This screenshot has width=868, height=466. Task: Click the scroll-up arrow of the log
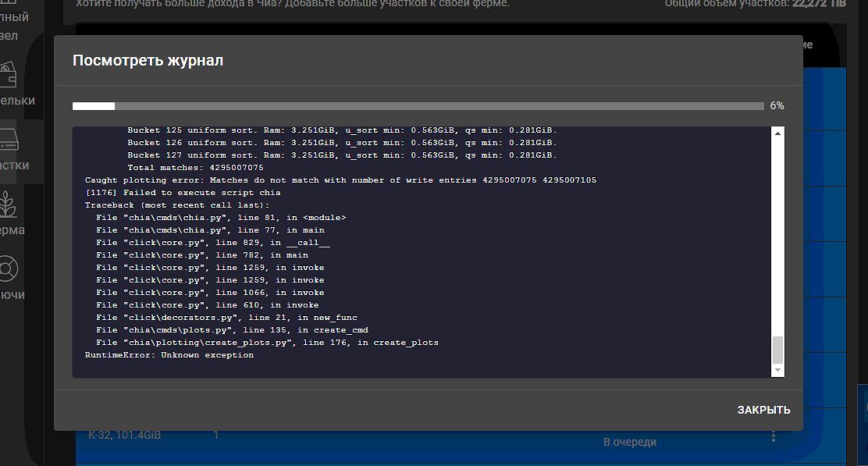pos(777,133)
